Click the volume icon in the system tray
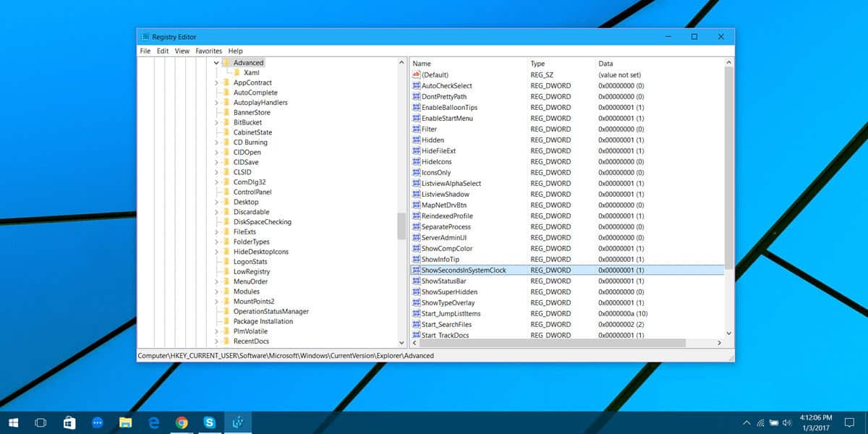Screen dimensions: 868x434 tap(787, 422)
